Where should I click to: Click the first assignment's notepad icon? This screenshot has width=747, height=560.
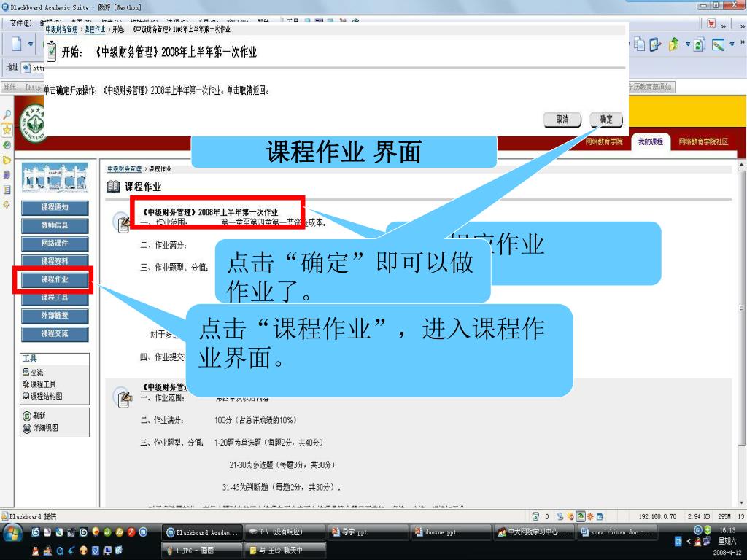(x=122, y=223)
